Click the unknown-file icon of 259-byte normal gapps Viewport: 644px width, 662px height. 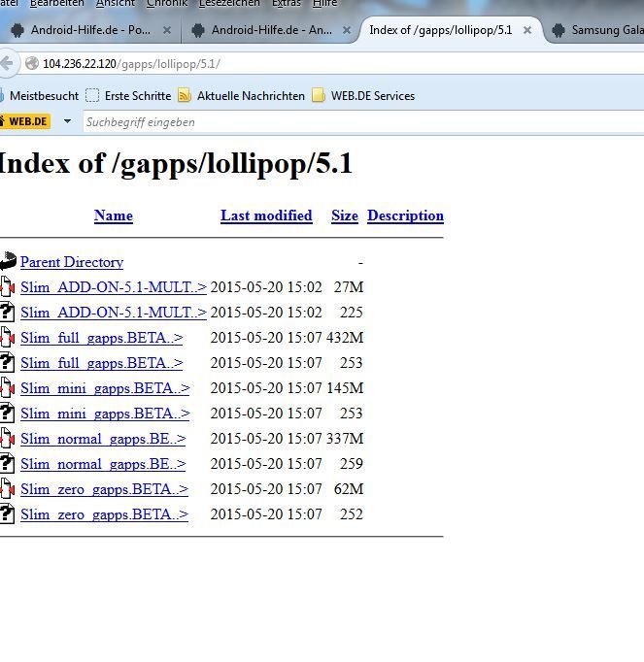coord(7,463)
